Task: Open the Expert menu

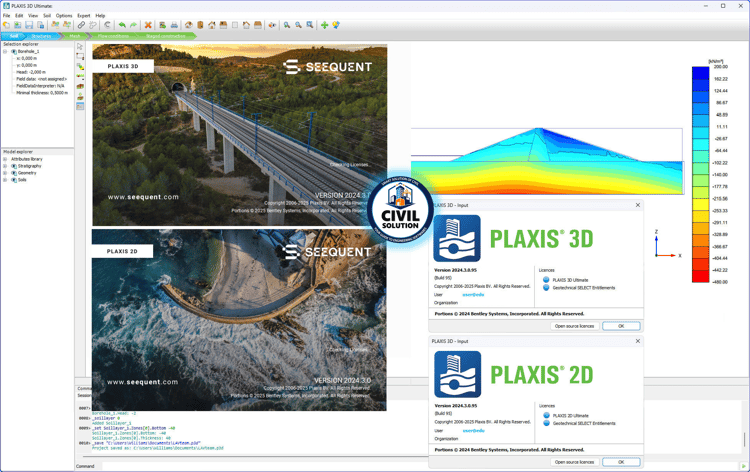Action: [x=84, y=15]
